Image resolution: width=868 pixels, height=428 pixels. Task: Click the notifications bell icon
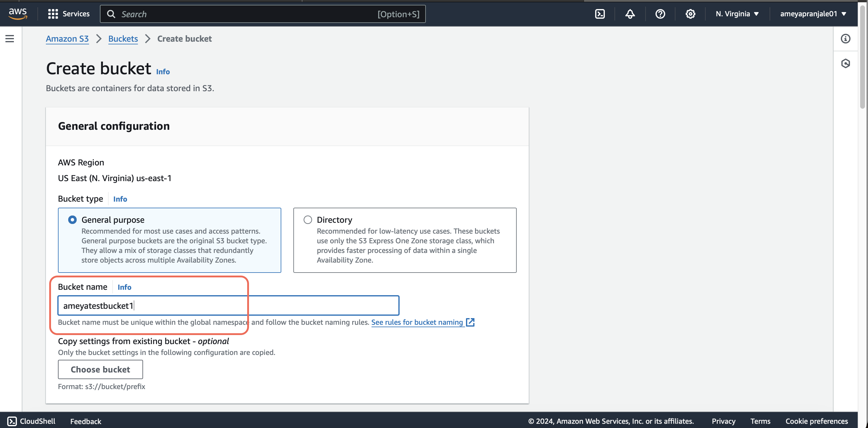(630, 14)
